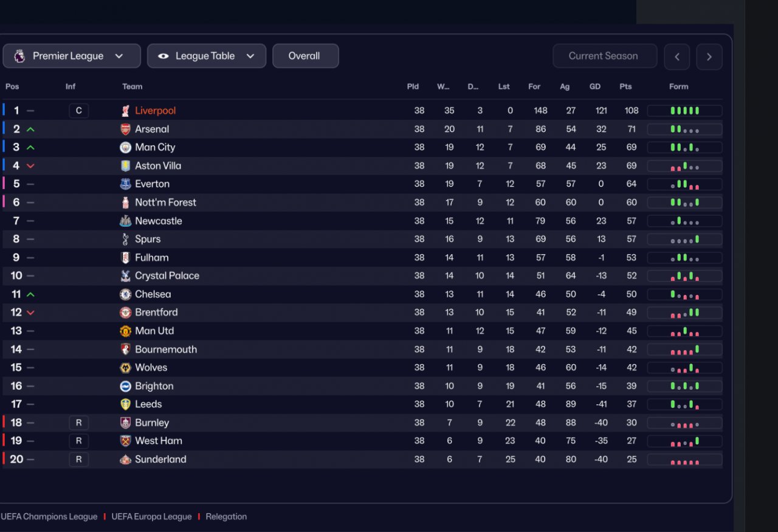Open the Premier League competition dropdown
The height and width of the screenshot is (532, 778).
[x=72, y=56]
